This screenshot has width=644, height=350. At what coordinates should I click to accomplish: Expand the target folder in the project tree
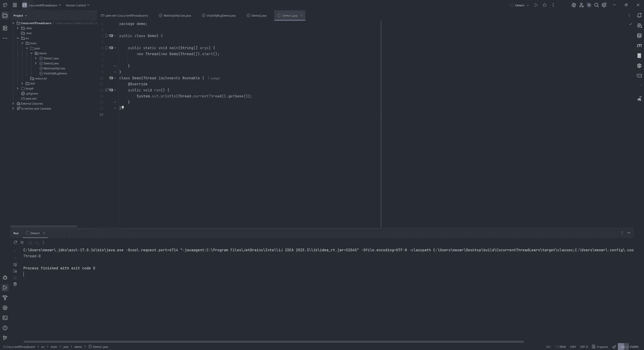(x=18, y=89)
